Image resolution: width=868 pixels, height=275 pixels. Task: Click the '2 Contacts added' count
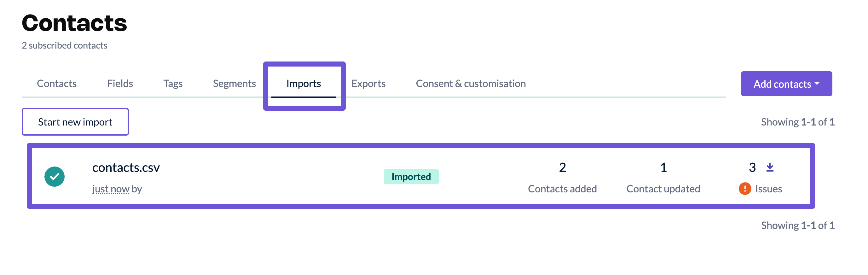click(562, 167)
